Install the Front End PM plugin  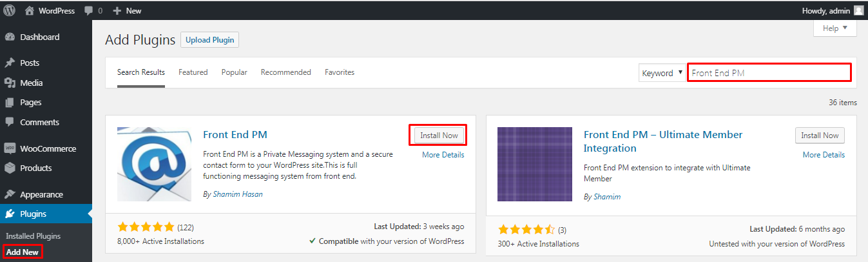point(439,136)
